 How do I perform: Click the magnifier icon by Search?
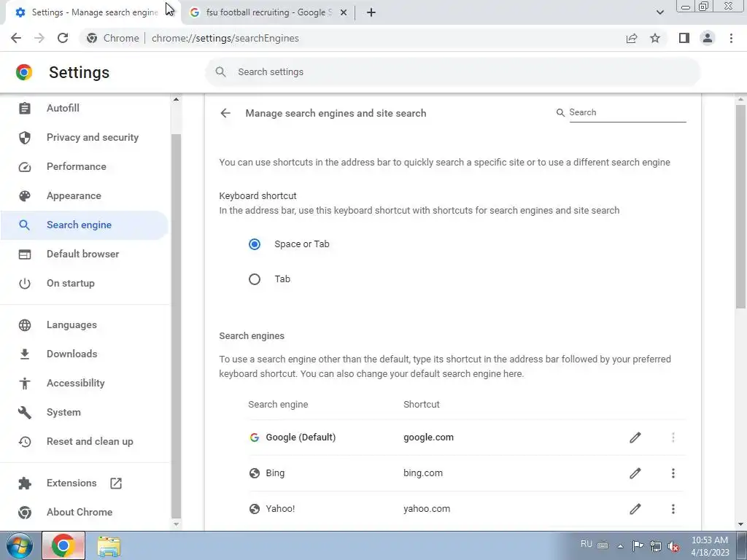(x=561, y=112)
